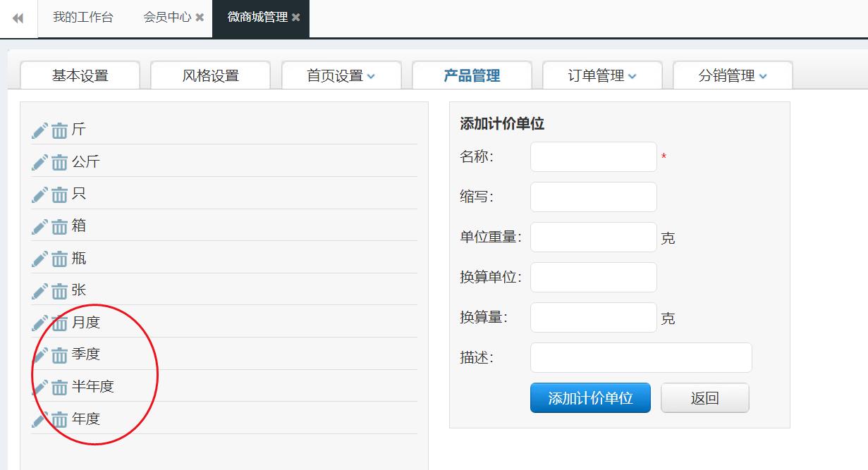Focus the 单位重量 input field
The height and width of the screenshot is (470, 868).
coord(594,237)
